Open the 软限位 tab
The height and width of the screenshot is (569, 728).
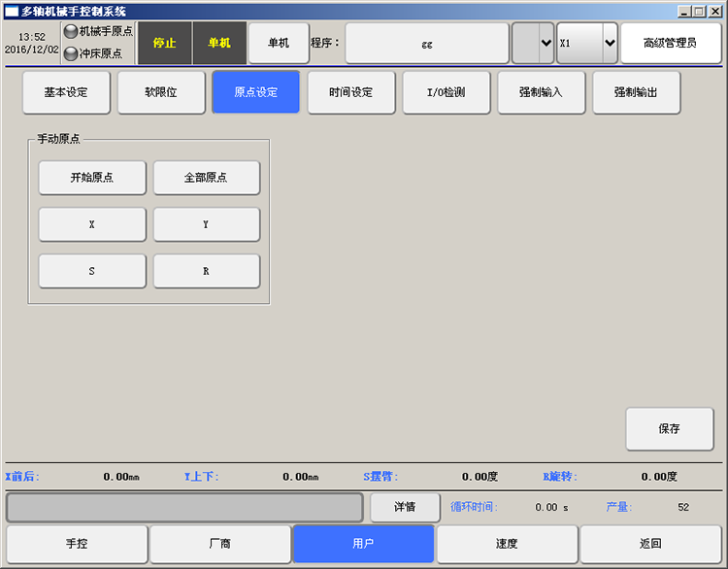click(161, 92)
